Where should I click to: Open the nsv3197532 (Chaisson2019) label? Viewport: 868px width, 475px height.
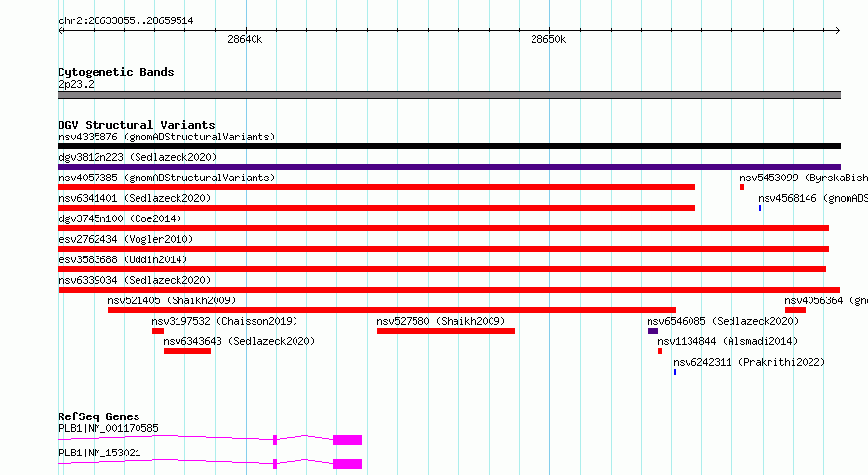tap(224, 321)
